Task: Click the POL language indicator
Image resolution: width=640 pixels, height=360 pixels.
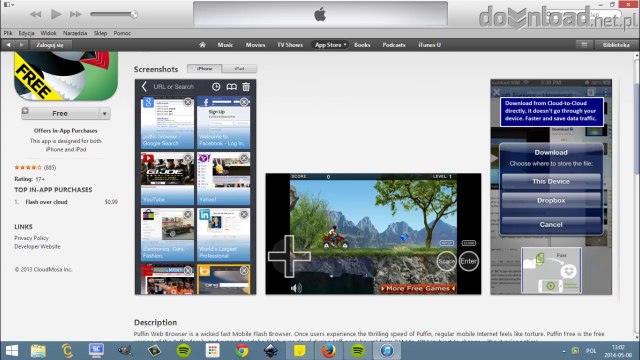Action: point(591,351)
